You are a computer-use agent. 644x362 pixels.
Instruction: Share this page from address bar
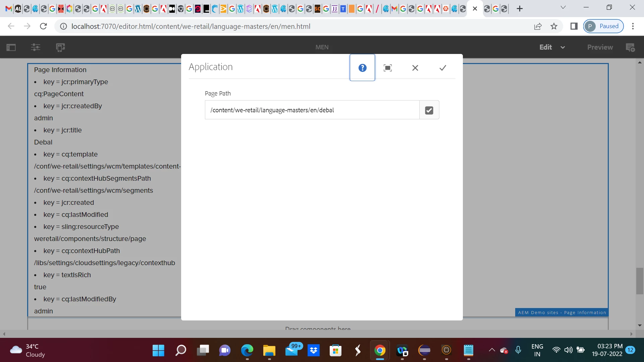coord(538,26)
